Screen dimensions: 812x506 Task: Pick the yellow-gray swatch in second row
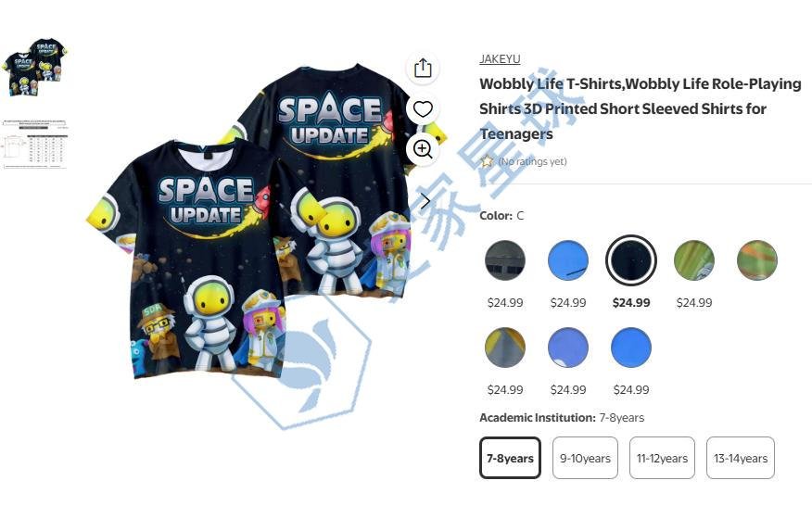click(505, 348)
